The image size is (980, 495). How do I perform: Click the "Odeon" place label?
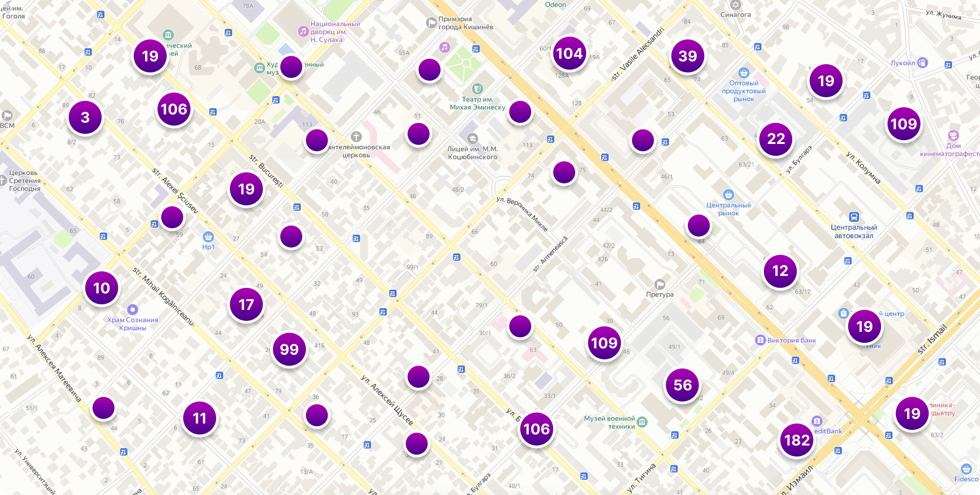[555, 5]
